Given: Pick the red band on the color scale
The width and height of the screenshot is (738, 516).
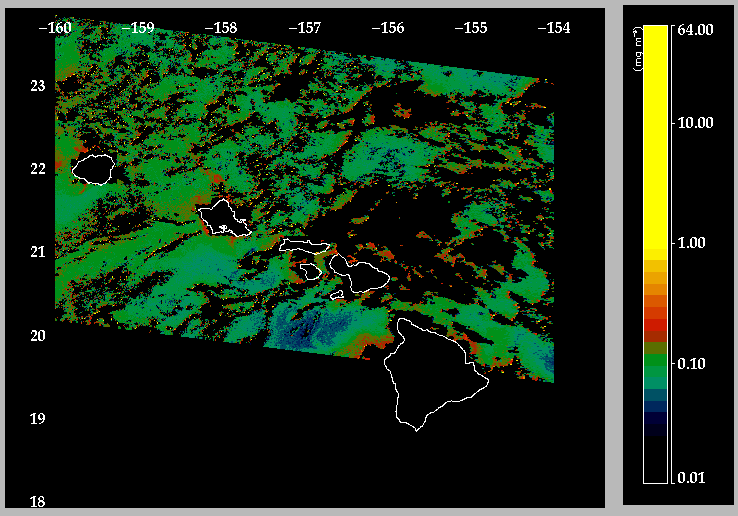Looking at the screenshot, I should pyautogui.click(x=656, y=325).
